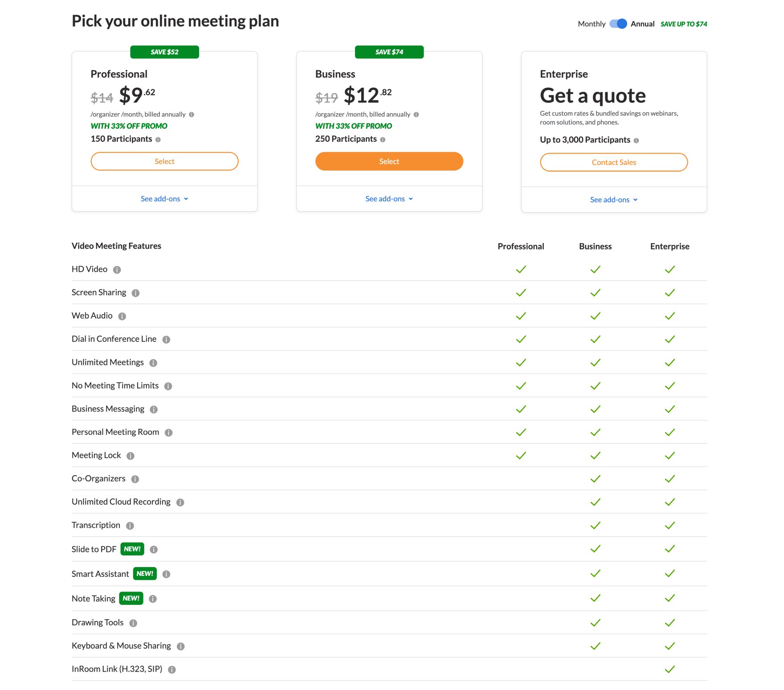
Task: Expand See add-ons under Professional plan
Action: 164,199
